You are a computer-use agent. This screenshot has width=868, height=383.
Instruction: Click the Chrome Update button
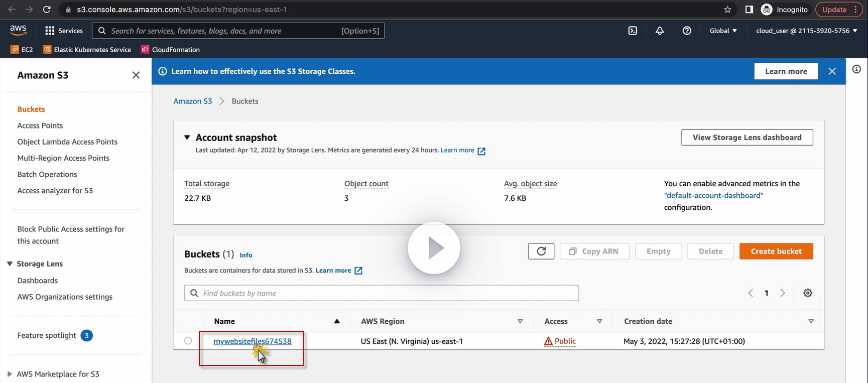click(839, 10)
